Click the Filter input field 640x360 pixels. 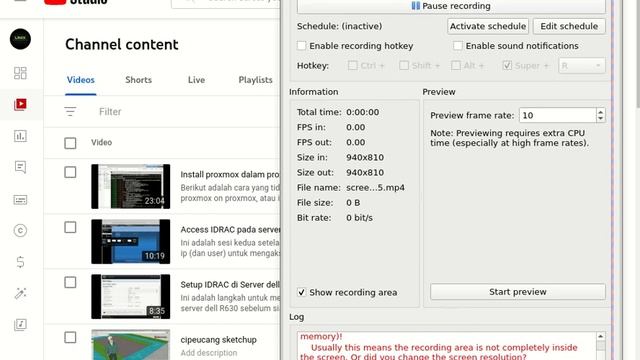point(188,111)
